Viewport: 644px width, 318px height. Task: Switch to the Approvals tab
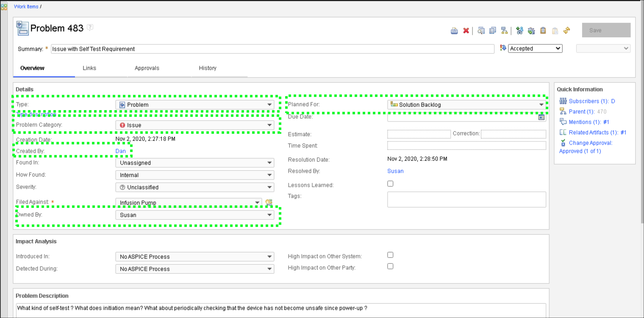tap(147, 68)
